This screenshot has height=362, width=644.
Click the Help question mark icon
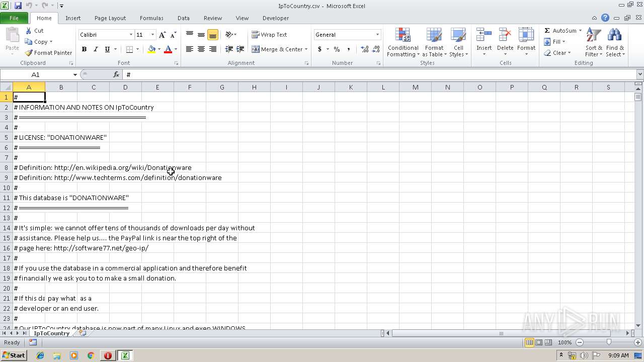(x=605, y=18)
